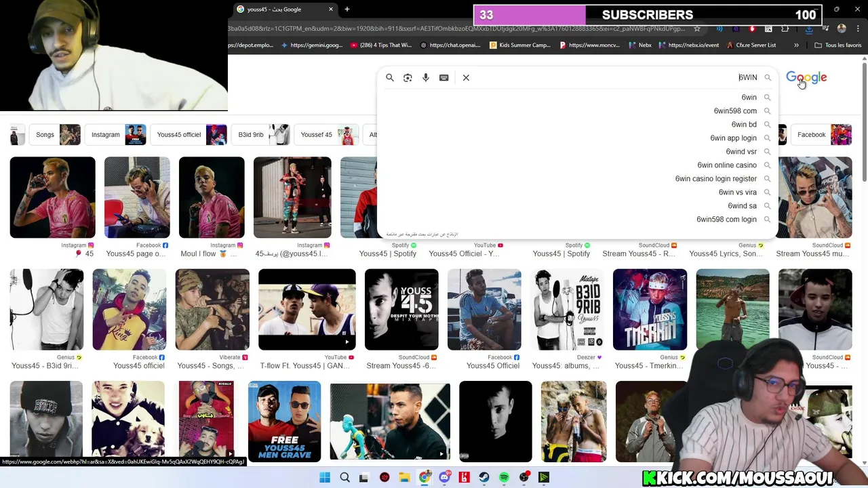Screen dimensions: 868x488
Task: Clear the search box with the X icon
Action: click(466, 78)
